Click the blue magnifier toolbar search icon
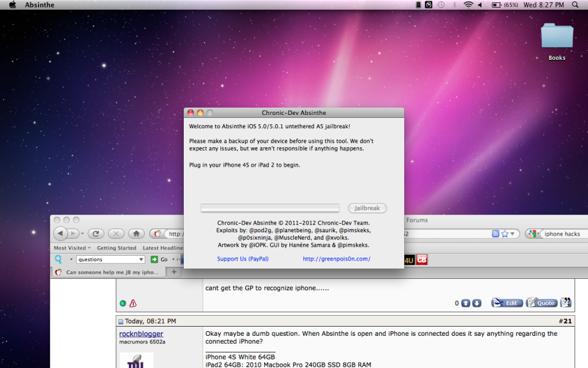588x368 pixels. click(59, 259)
